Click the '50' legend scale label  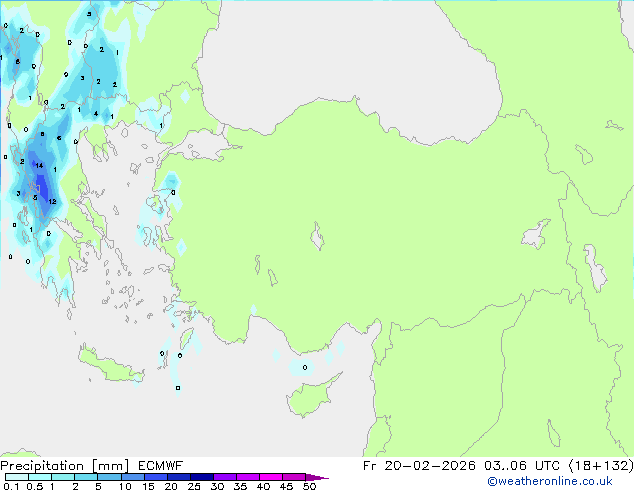pyautogui.click(x=309, y=486)
